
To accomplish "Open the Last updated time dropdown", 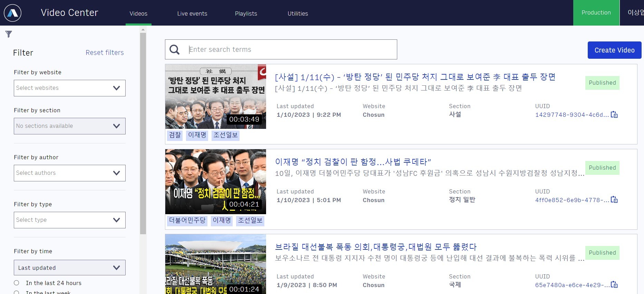I will 70,268.
